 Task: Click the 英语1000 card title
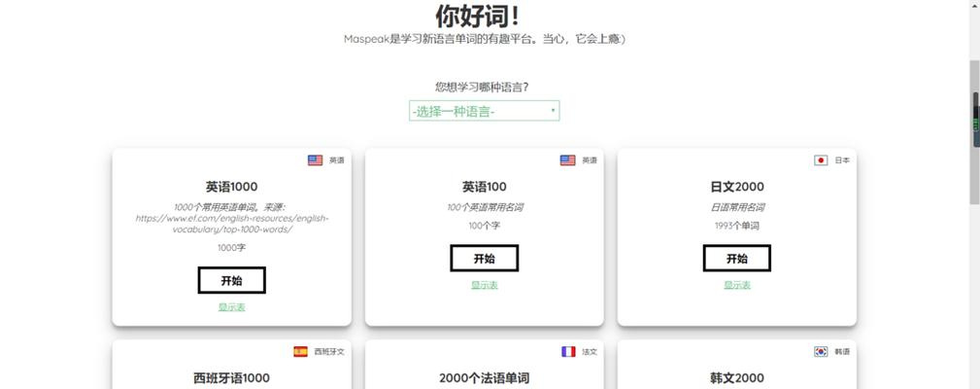[x=231, y=187]
